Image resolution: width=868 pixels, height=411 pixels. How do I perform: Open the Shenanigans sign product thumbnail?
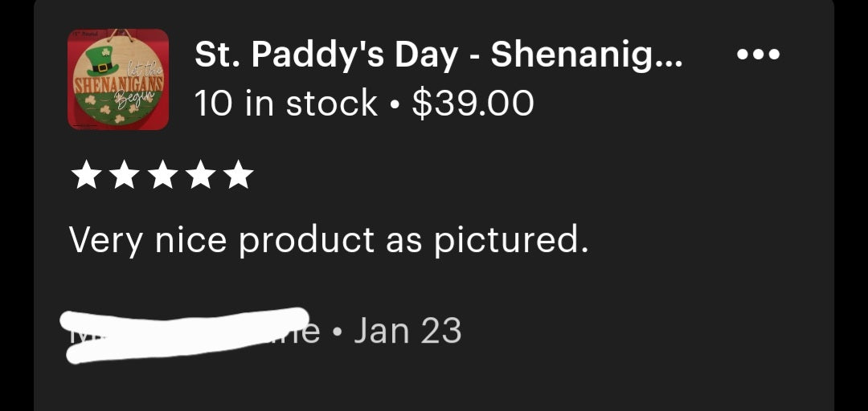(x=118, y=79)
